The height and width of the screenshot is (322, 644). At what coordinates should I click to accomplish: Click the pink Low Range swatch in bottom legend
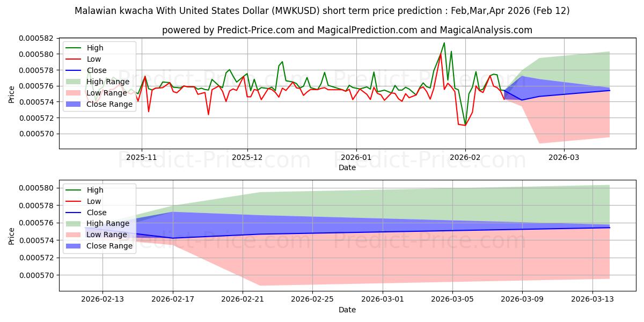click(x=74, y=235)
